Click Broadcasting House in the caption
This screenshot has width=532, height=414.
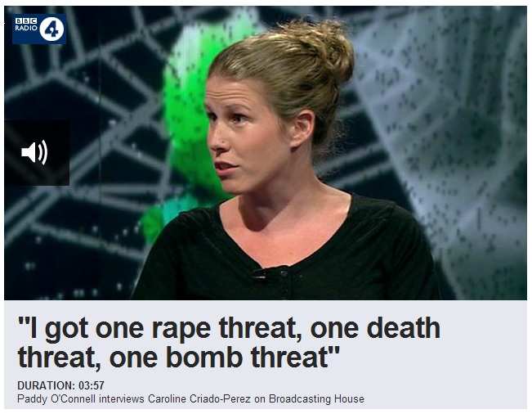(316, 398)
